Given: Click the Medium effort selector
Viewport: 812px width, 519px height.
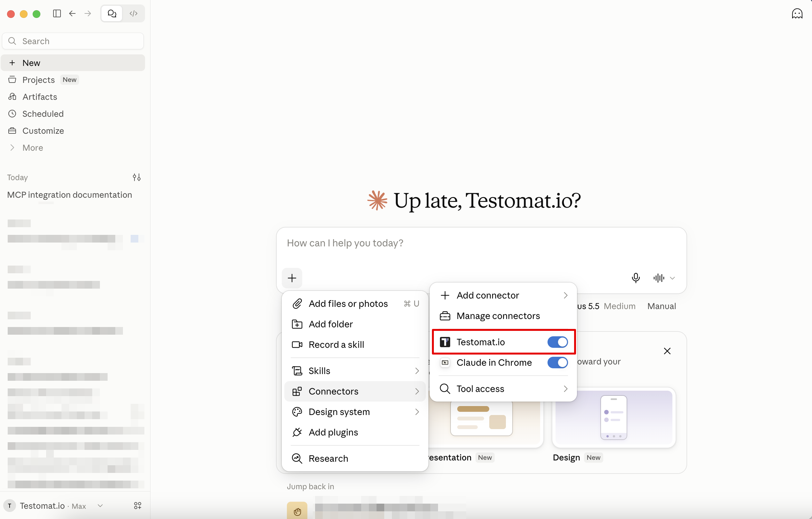Looking at the screenshot, I should pos(620,306).
